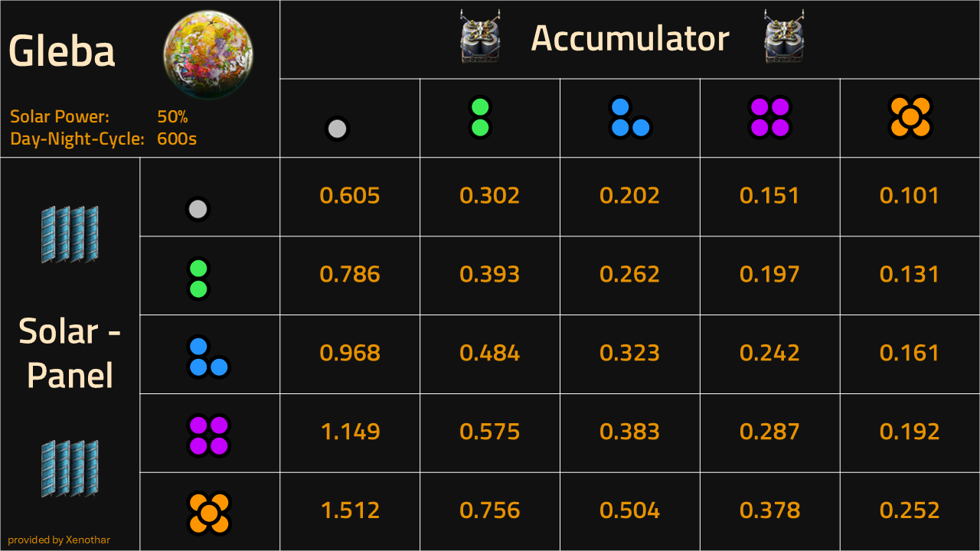Screen dimensions: 980x551
Task: Click the 'provided by Xenothar' credit text
Action: 59,540
